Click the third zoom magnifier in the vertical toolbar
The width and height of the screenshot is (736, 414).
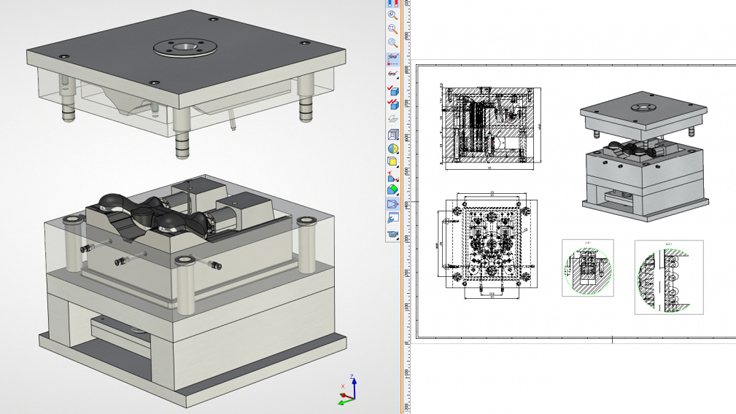[393, 43]
